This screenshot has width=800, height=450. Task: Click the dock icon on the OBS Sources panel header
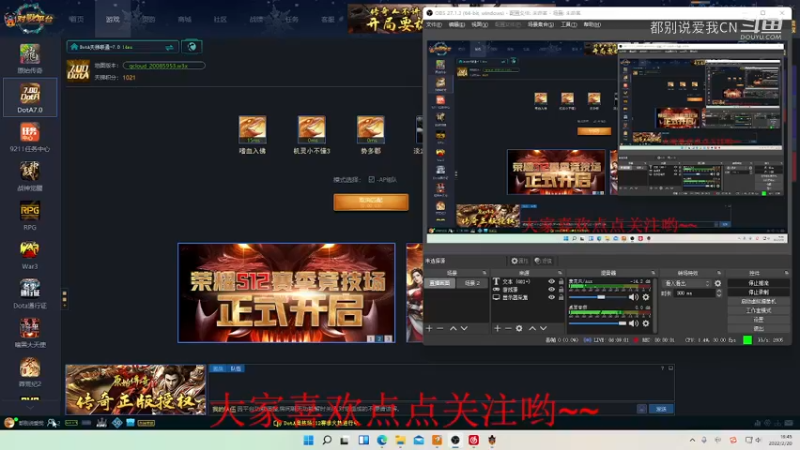pyautogui.click(x=559, y=273)
